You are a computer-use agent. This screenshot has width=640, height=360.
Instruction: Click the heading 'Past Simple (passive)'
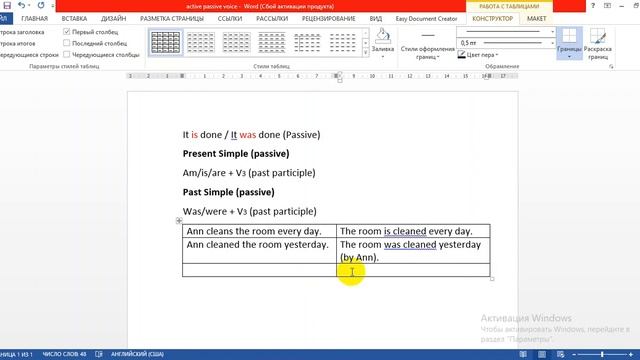[x=229, y=192]
